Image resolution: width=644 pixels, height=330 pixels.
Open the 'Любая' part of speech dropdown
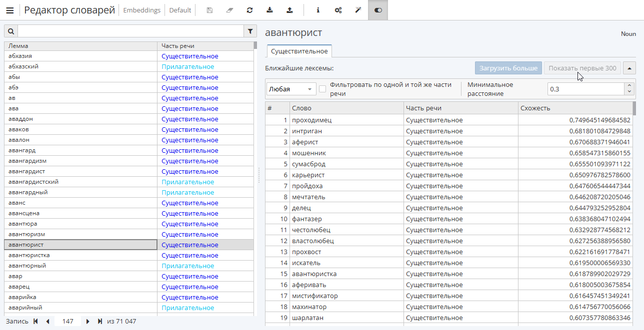(291, 89)
